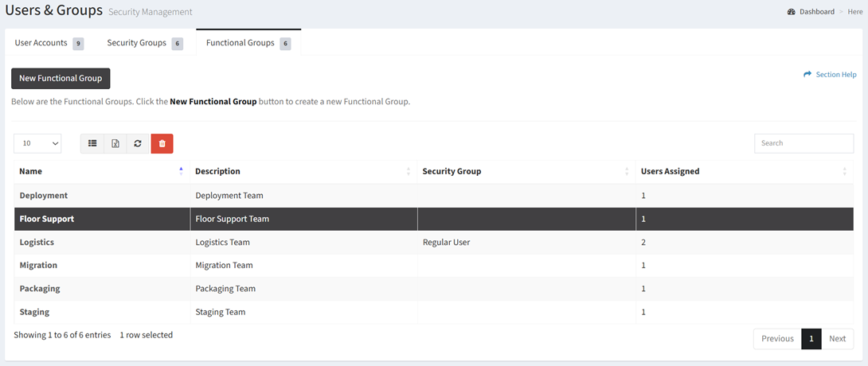Sort by Name column sort arrows

(x=181, y=171)
